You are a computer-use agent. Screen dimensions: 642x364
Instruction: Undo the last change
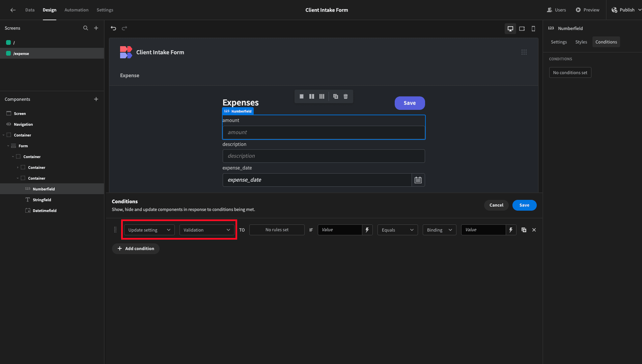tap(113, 28)
